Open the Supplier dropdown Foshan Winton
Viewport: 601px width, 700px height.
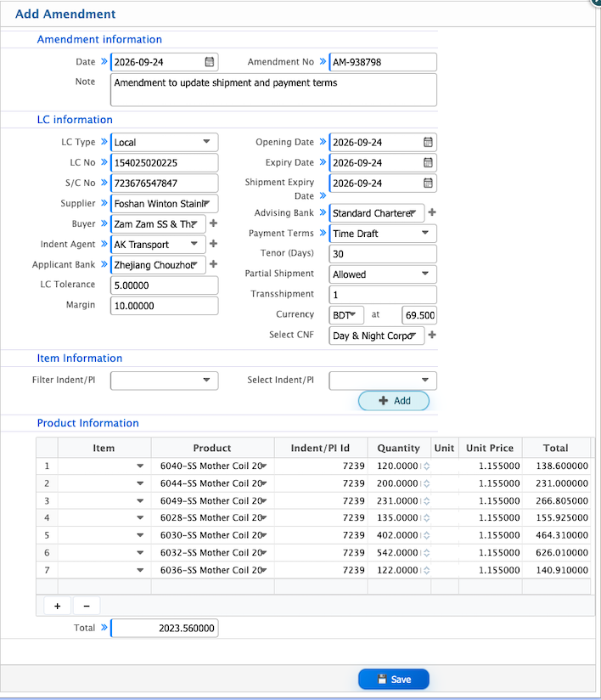pos(164,204)
